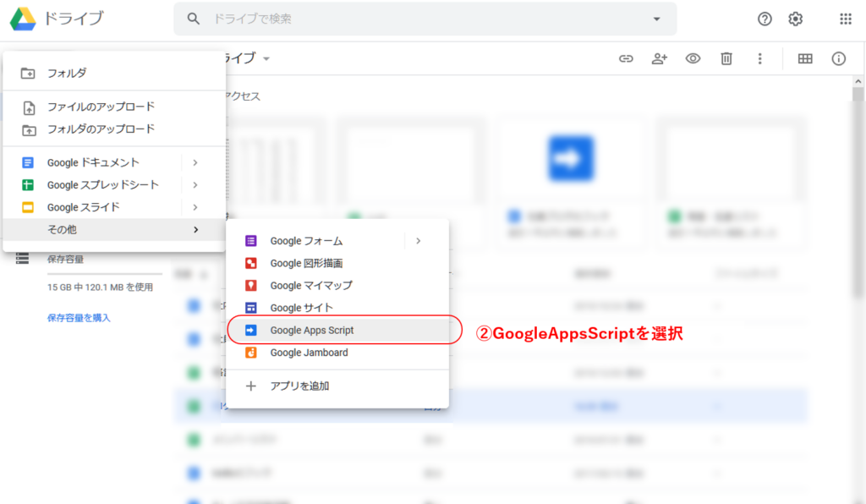Click the trash can remove icon

point(726,58)
